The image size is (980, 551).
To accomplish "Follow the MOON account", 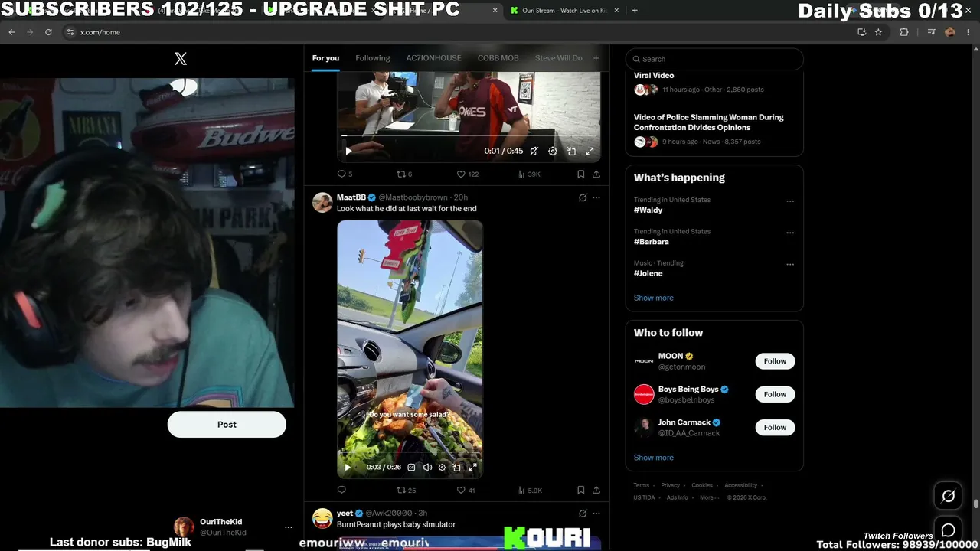I will click(x=775, y=361).
